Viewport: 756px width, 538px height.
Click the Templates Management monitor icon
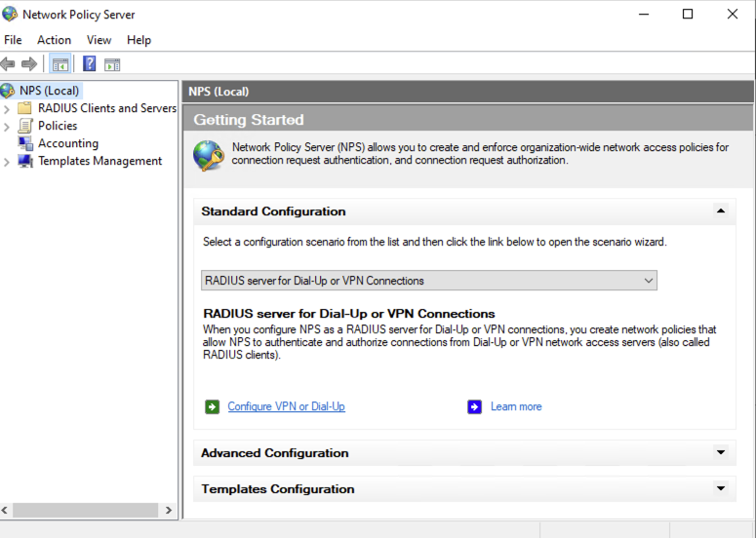(25, 161)
